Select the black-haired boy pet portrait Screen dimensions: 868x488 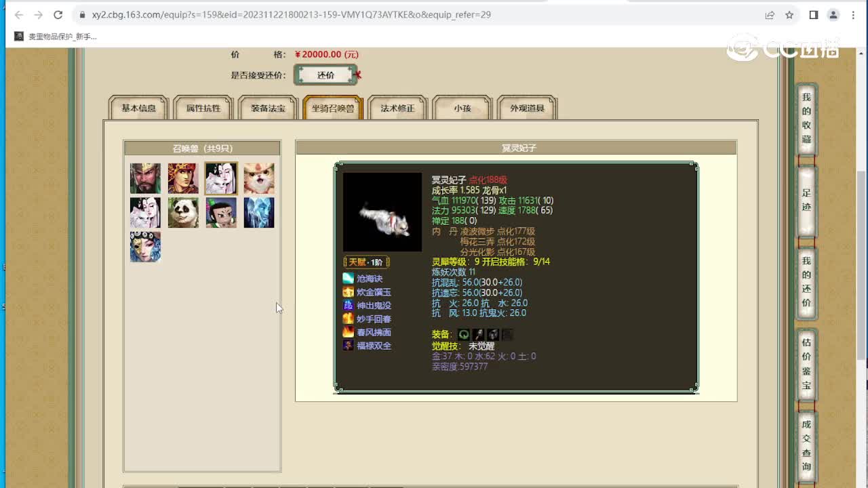click(x=221, y=213)
